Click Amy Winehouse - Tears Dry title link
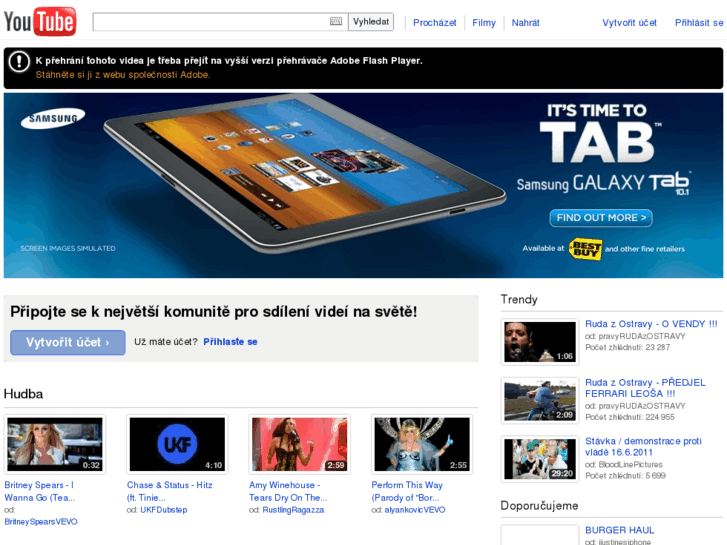 (288, 491)
